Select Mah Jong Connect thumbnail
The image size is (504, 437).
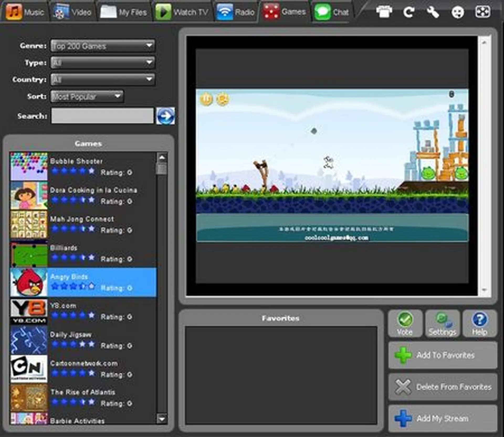pos(29,224)
